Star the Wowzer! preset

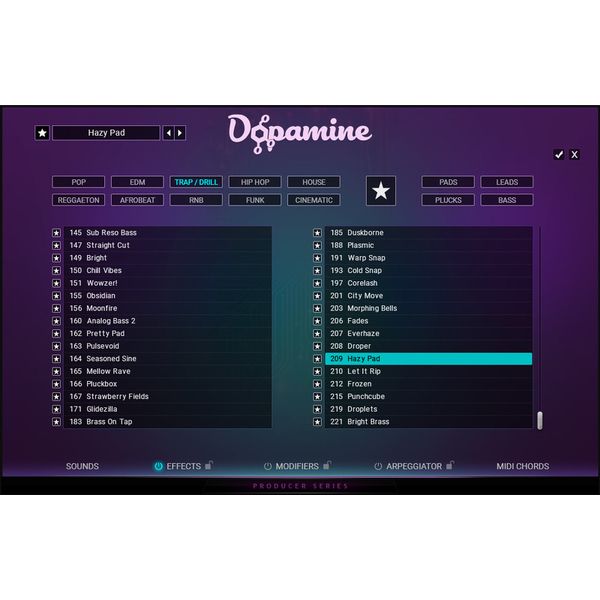(56, 283)
